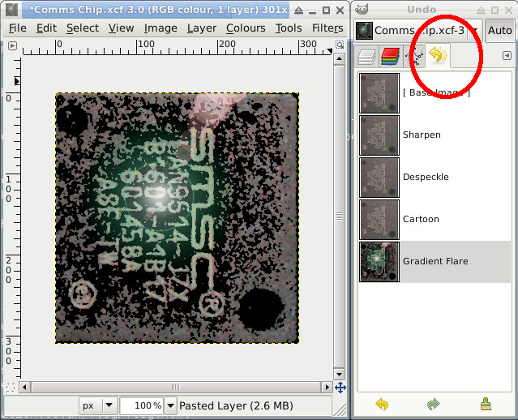518x420 pixels.
Task: Click the navigation cross icon
Action: point(340,388)
